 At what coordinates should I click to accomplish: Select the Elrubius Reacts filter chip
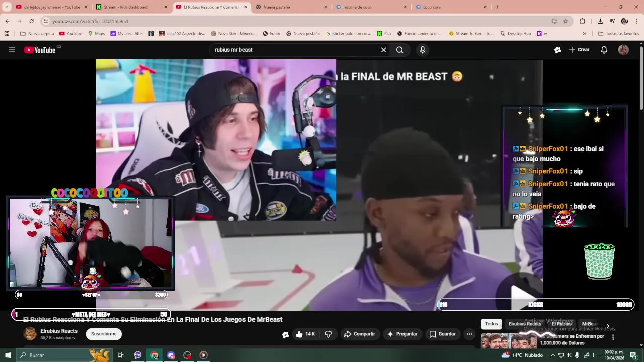(524, 324)
